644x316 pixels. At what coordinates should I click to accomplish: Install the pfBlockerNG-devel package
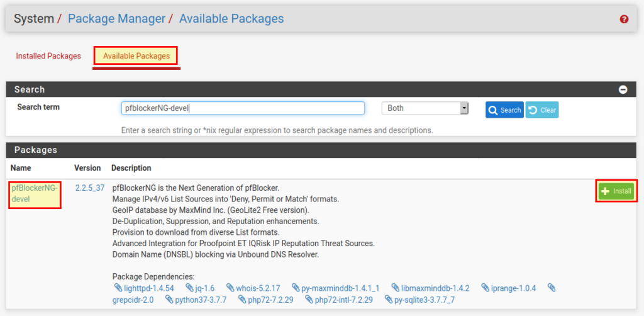coord(616,191)
